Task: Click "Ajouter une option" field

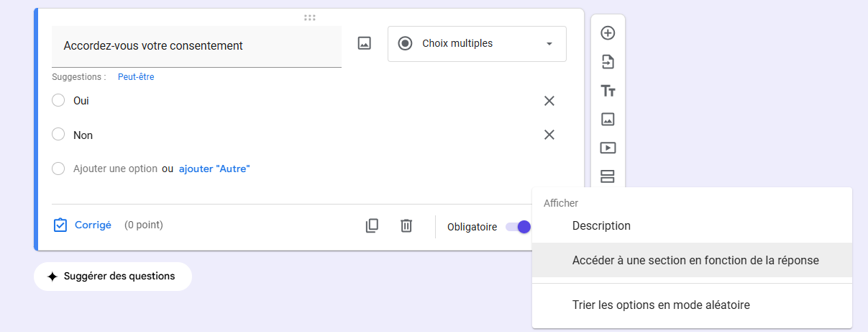Action: 115,169
